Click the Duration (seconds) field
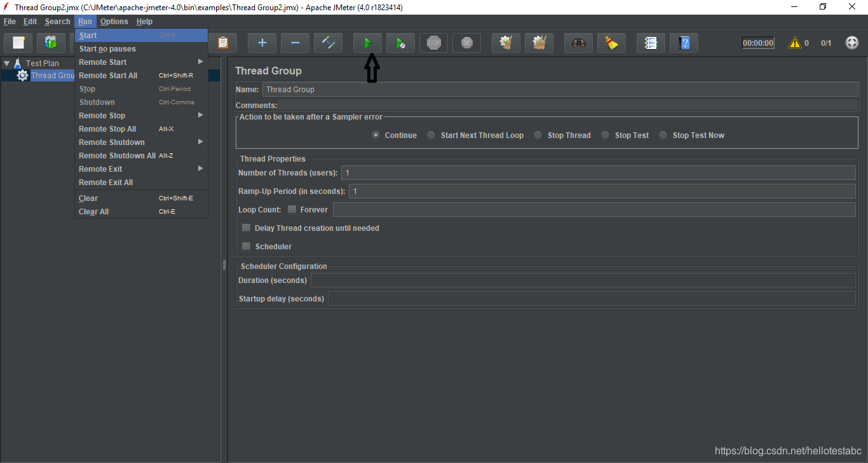The image size is (868, 463). pos(583,280)
